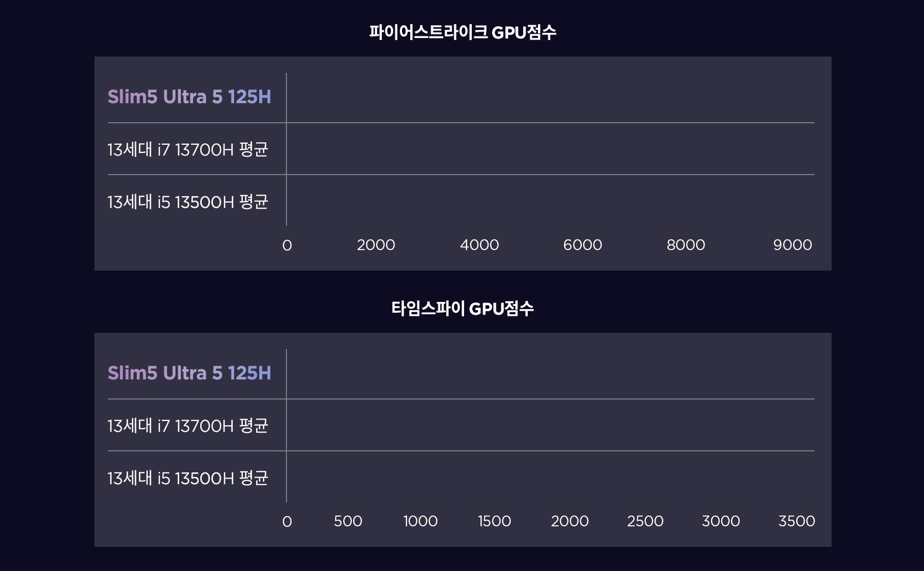Click the 8000 axis tick label
924x571 pixels.
[686, 245]
